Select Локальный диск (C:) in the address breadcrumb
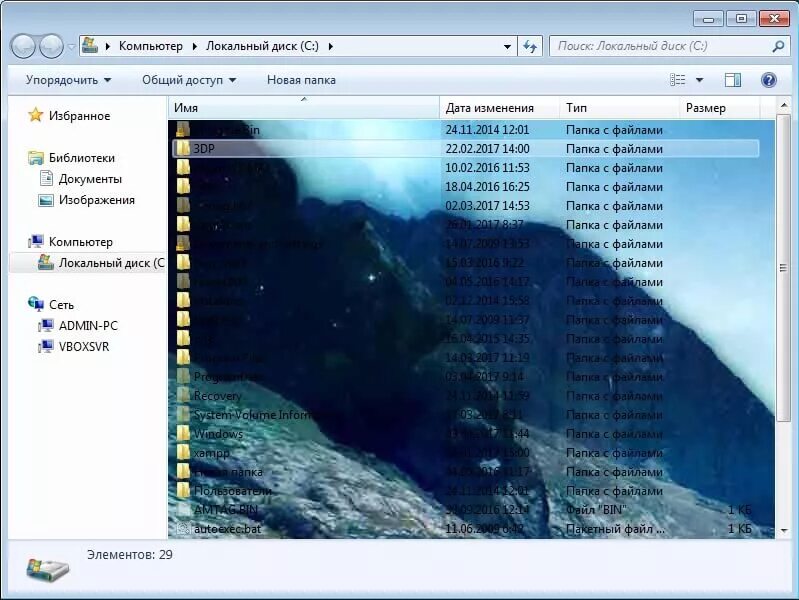The height and width of the screenshot is (600, 799). [x=262, y=46]
